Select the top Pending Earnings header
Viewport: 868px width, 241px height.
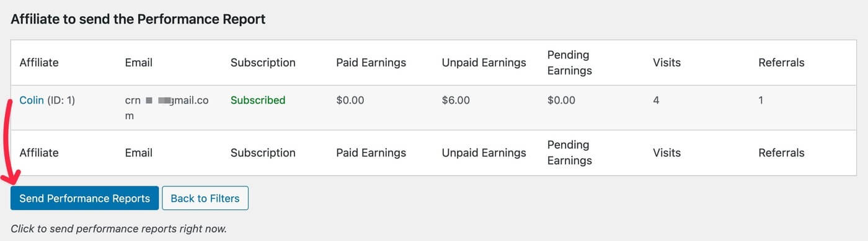coord(570,62)
